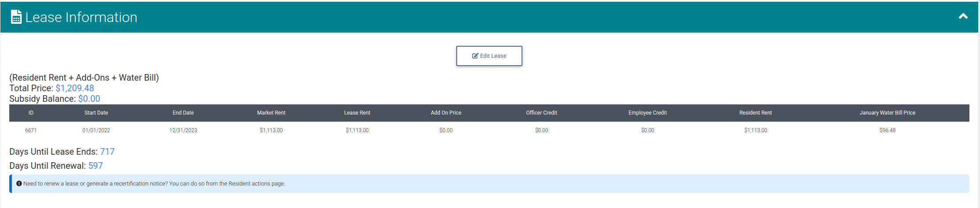
Task: Click the Lease Information document icon
Action: 16,17
